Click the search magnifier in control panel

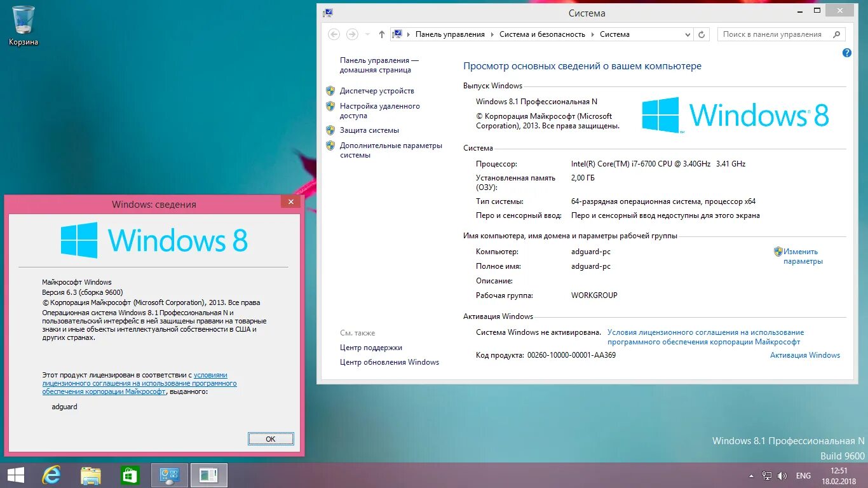click(836, 34)
